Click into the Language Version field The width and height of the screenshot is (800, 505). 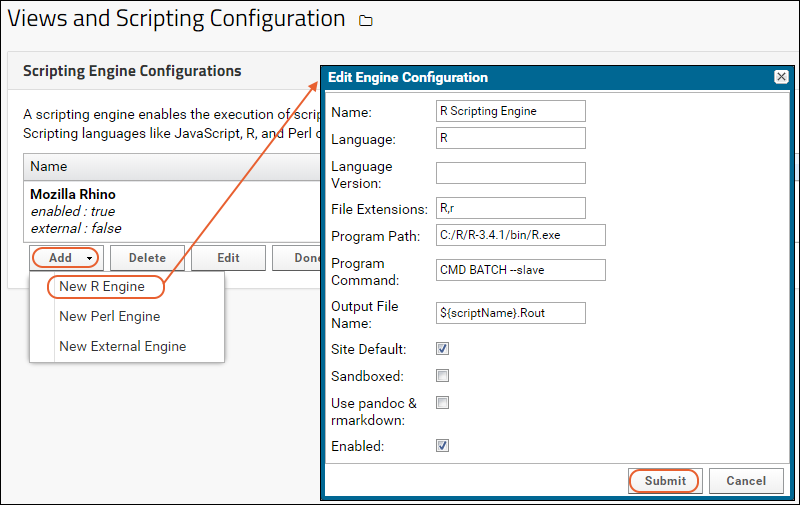pos(510,173)
